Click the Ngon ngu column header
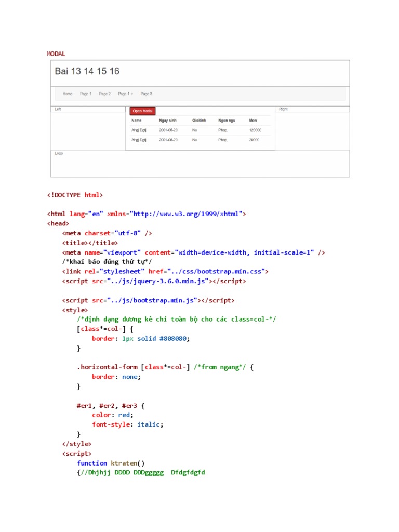The height and width of the screenshot is (532, 399). point(227,121)
